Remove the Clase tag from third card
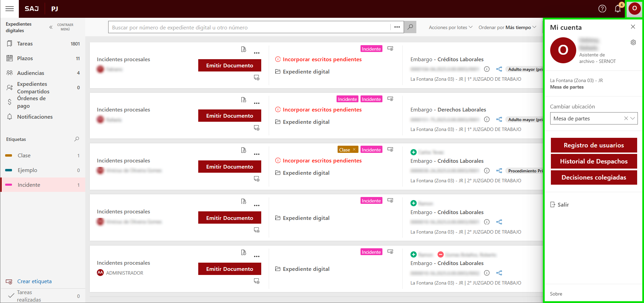Screen dimensions: 644x303 pos(354,149)
